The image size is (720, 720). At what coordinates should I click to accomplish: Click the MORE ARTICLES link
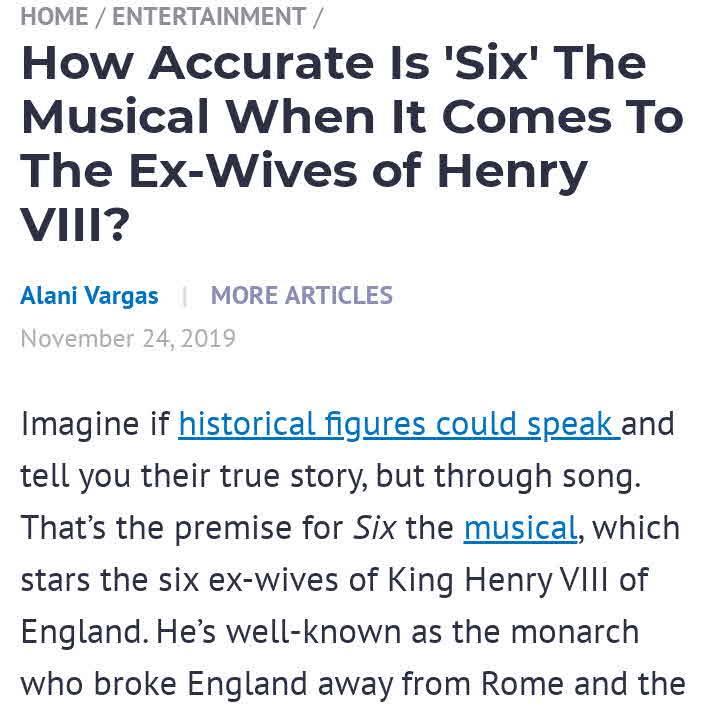[301, 296]
